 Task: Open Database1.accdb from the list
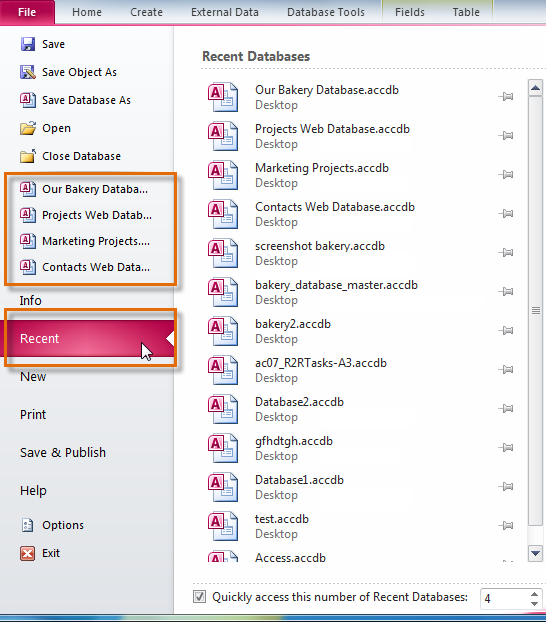click(x=300, y=487)
